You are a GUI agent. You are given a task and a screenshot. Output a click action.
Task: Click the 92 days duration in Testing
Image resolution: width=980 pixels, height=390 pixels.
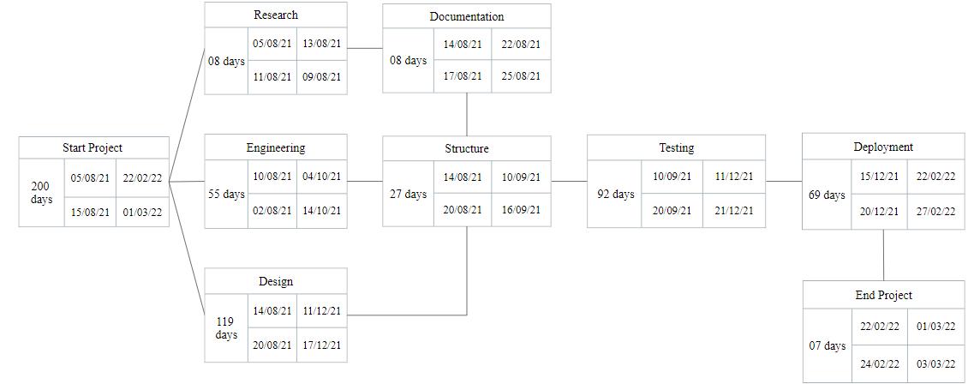(615, 194)
